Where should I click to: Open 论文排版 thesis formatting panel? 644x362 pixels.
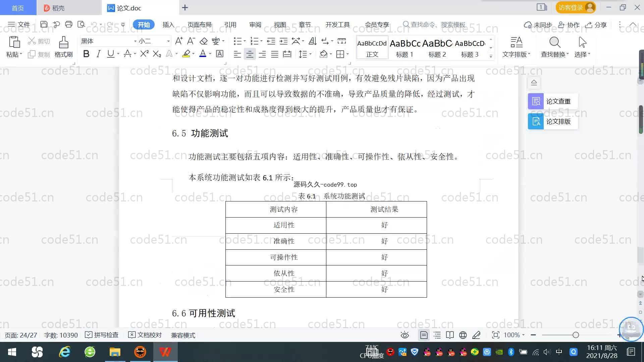[553, 121]
